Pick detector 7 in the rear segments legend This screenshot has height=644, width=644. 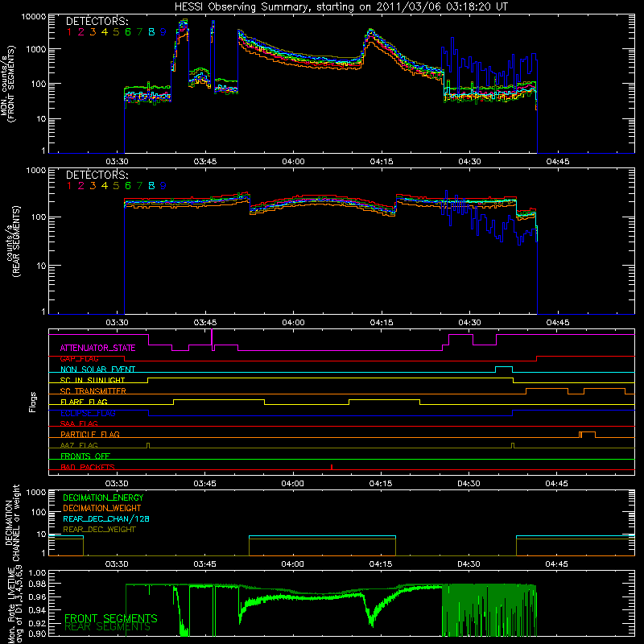(139, 186)
